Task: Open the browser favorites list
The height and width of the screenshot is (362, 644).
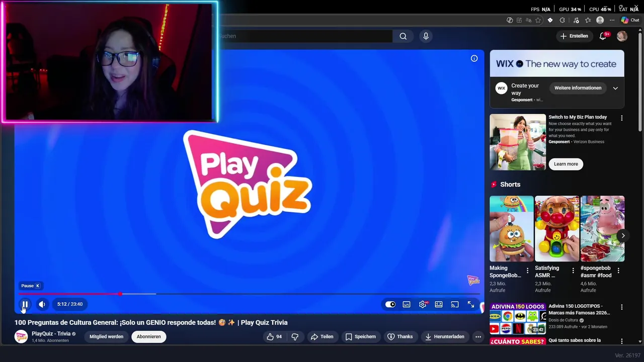Action: tap(588, 20)
